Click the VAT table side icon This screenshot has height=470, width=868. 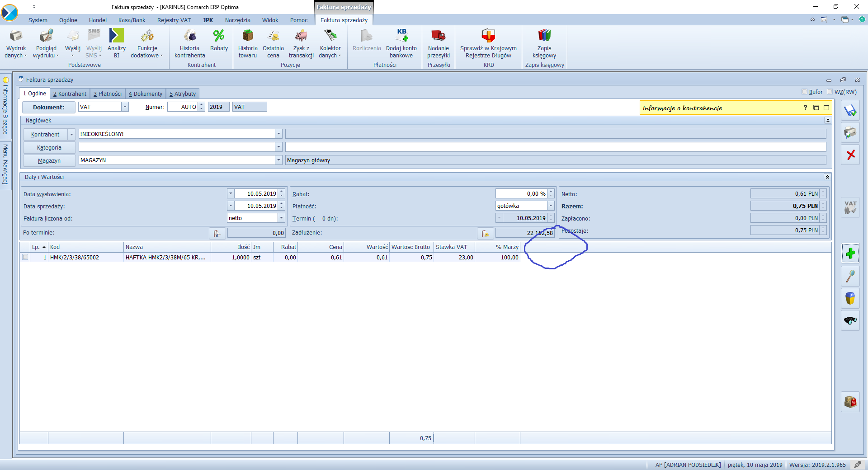850,207
